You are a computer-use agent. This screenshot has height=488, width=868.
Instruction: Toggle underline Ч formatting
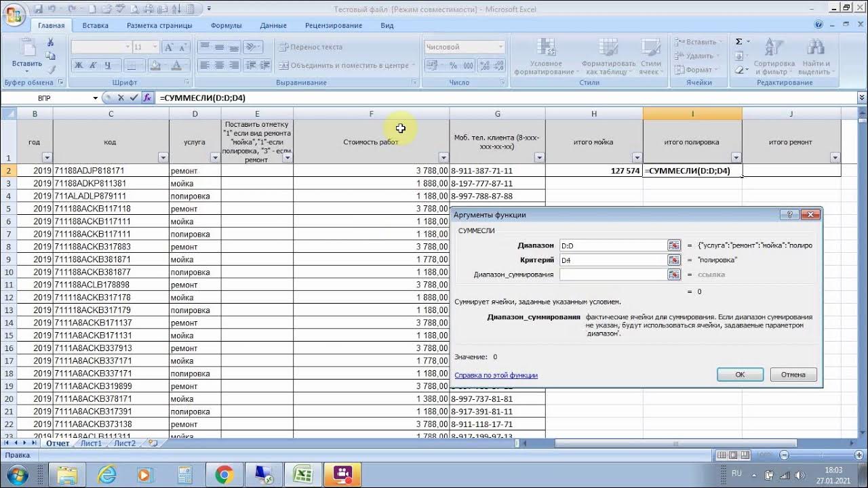tap(108, 66)
